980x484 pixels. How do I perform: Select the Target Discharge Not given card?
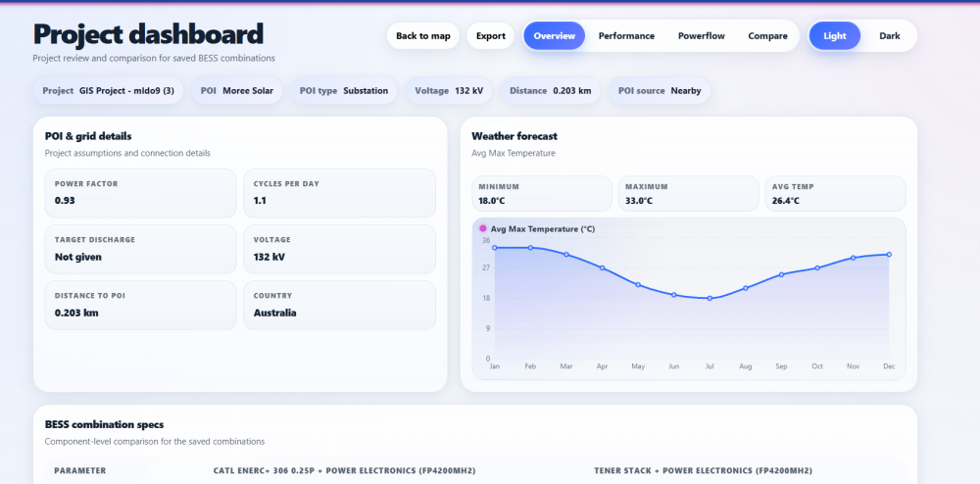pyautogui.click(x=140, y=249)
